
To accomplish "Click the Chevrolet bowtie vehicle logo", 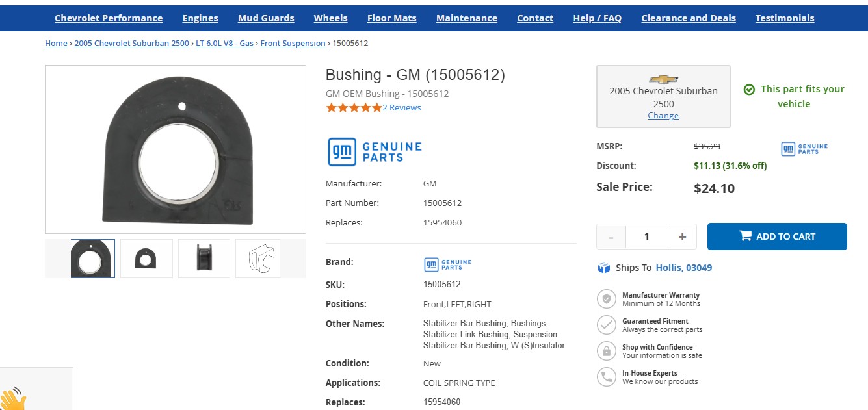I will [x=664, y=79].
